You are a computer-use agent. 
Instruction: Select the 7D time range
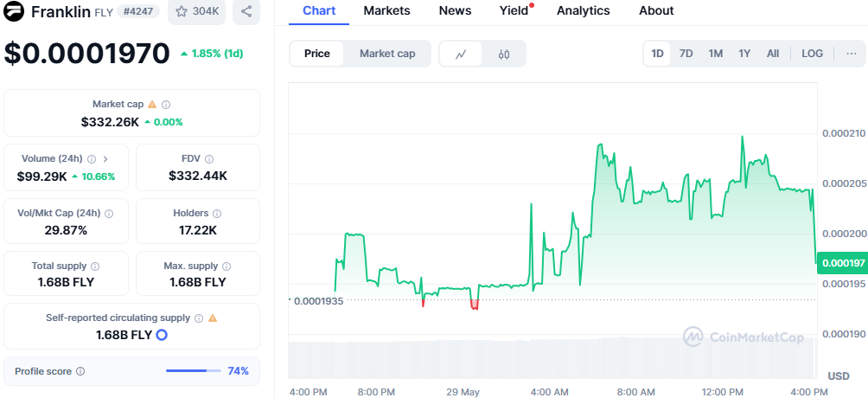[686, 54]
